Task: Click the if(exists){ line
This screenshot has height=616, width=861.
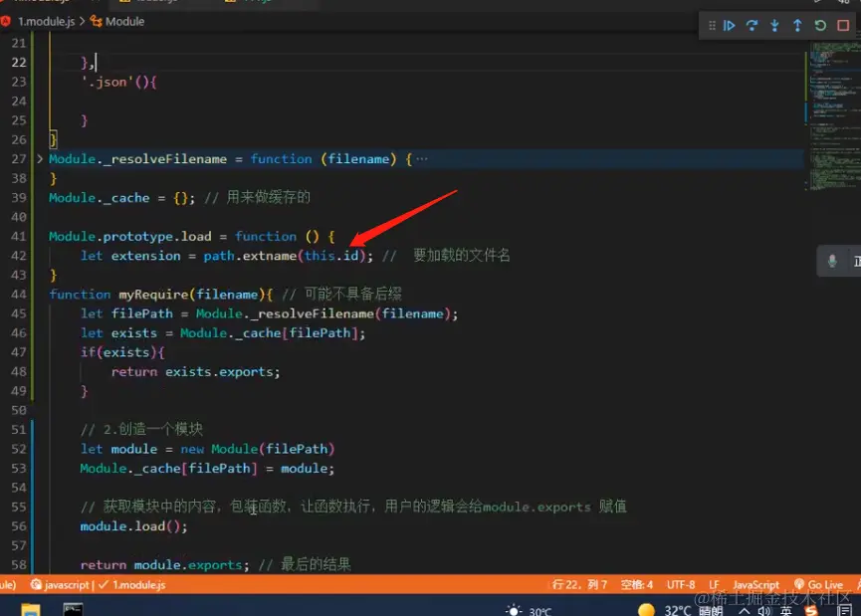Action: pos(122,352)
